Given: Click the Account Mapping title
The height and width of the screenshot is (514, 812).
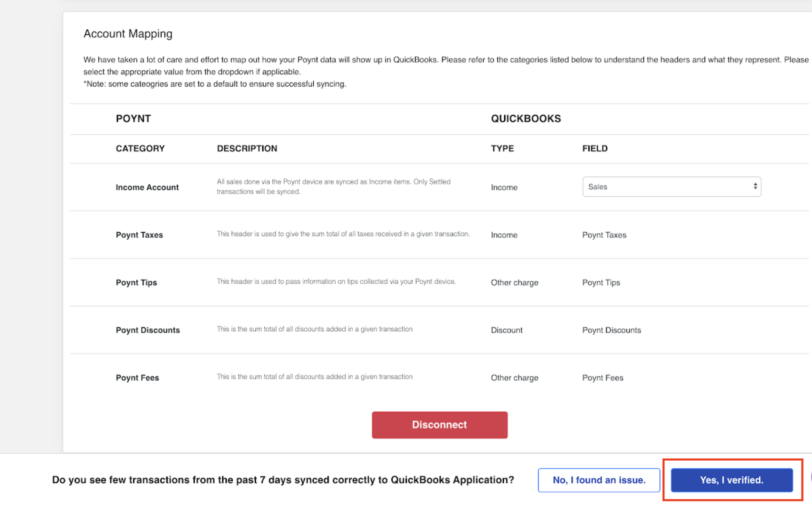Looking at the screenshot, I should coord(128,34).
